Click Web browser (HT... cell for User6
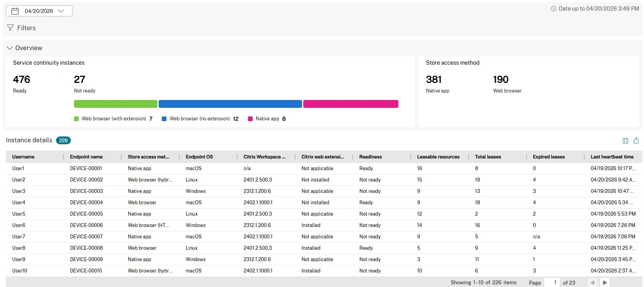The width and height of the screenshot is (644, 287). [x=148, y=225]
